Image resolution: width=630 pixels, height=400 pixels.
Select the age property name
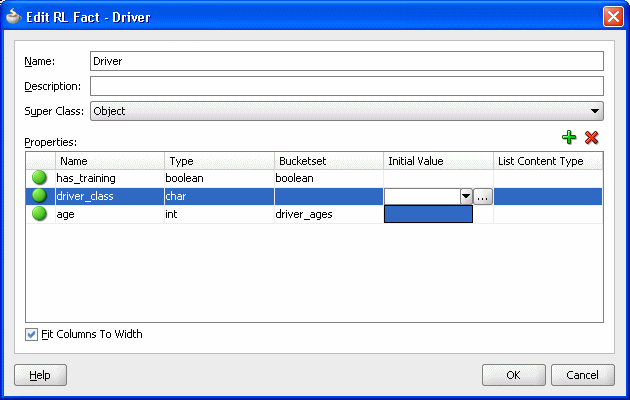[65, 214]
